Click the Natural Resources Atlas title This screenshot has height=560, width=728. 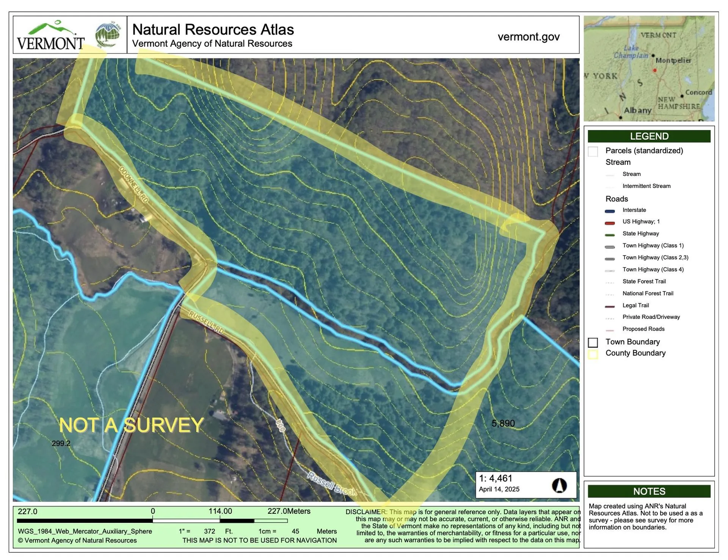pyautogui.click(x=213, y=30)
